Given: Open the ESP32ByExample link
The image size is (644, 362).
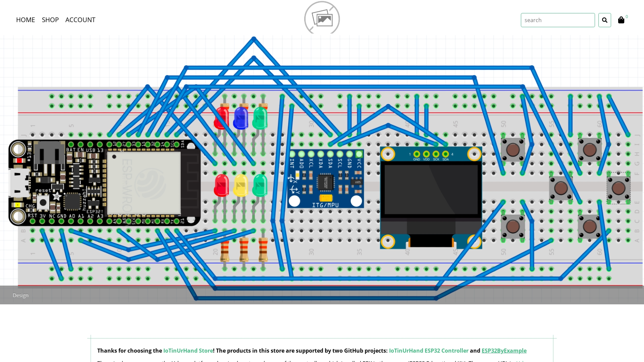Looking at the screenshot, I should [504, 351].
